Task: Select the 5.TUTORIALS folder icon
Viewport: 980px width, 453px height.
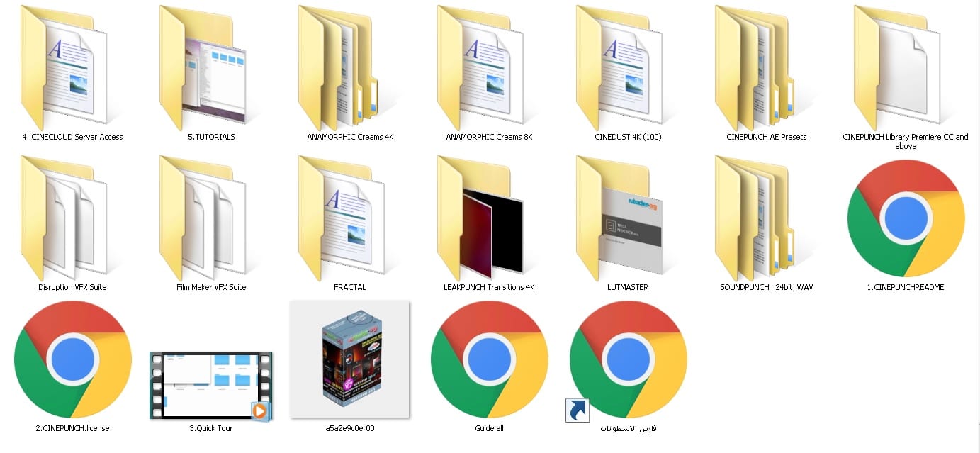Action: (x=203, y=67)
